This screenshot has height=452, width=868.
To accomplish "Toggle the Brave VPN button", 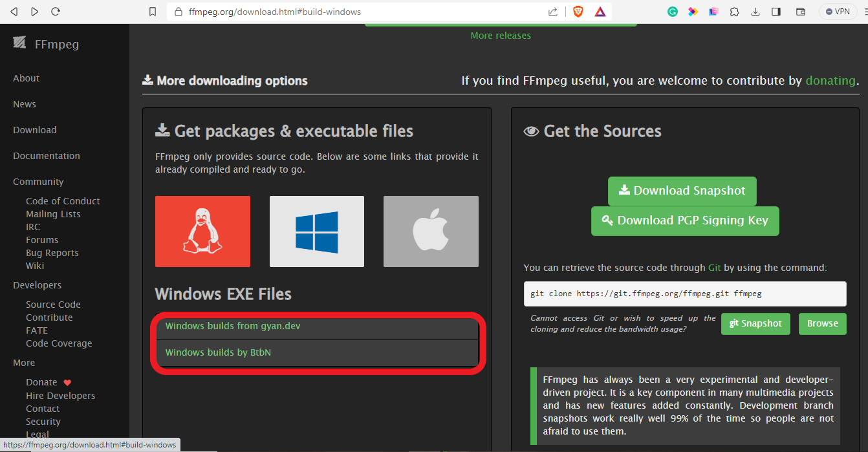I will [838, 12].
